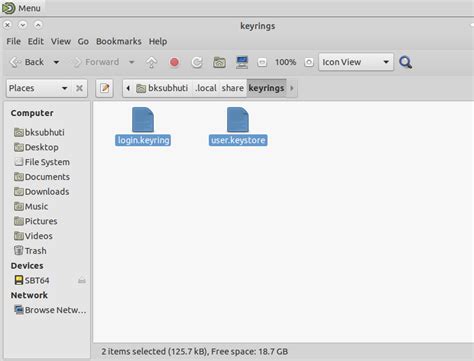Open Downloads in the sidebar
474x361 pixels.
coord(42,192)
